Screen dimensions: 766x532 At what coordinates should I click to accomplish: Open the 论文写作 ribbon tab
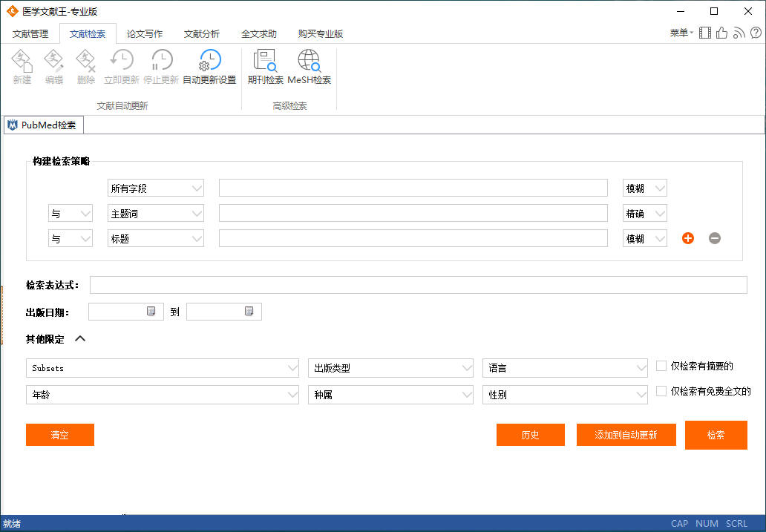coord(145,33)
